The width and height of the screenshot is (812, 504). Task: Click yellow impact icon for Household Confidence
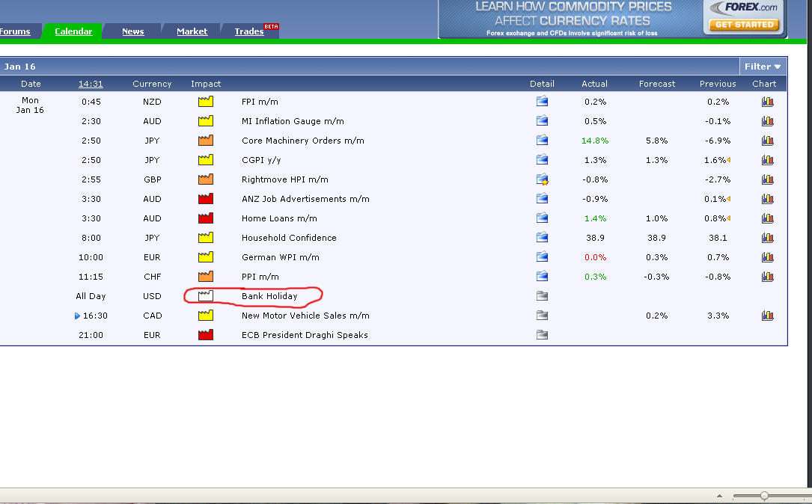click(206, 238)
